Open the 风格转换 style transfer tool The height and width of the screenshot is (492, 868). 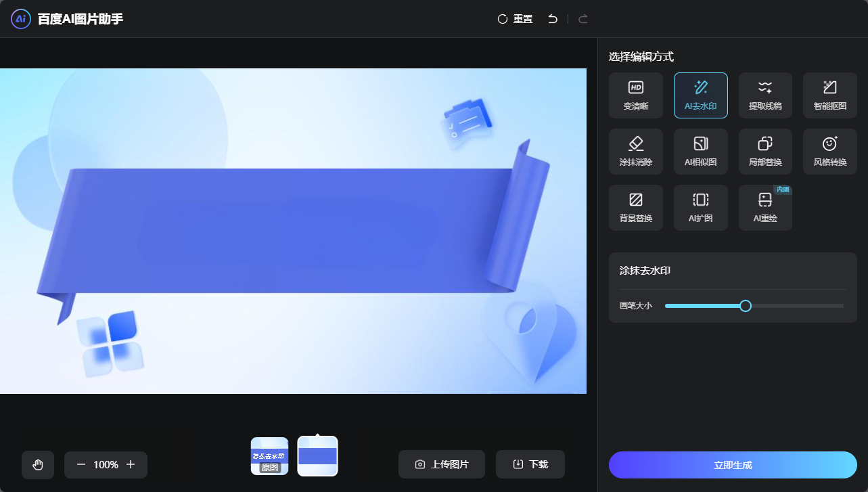[829, 151]
